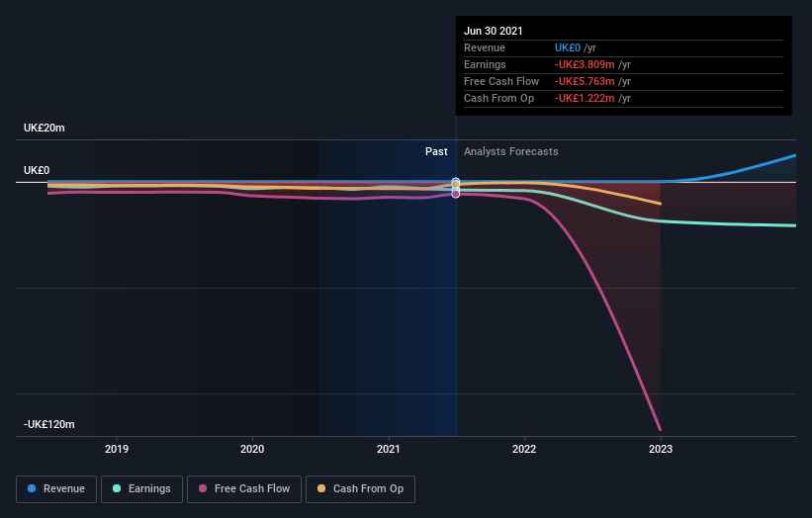
Task: Click the orange Cash From Op legend dot
Action: 321,488
